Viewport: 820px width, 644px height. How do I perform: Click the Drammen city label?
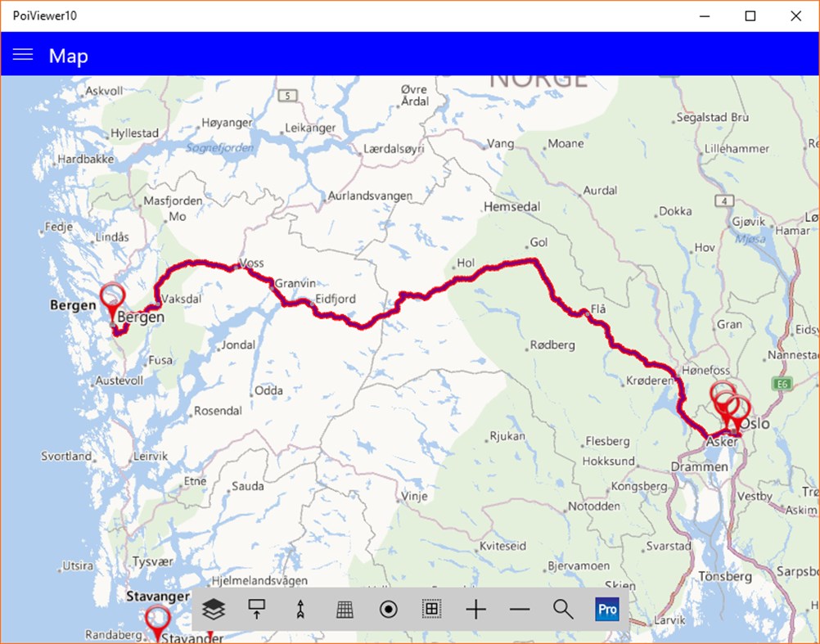click(x=699, y=466)
